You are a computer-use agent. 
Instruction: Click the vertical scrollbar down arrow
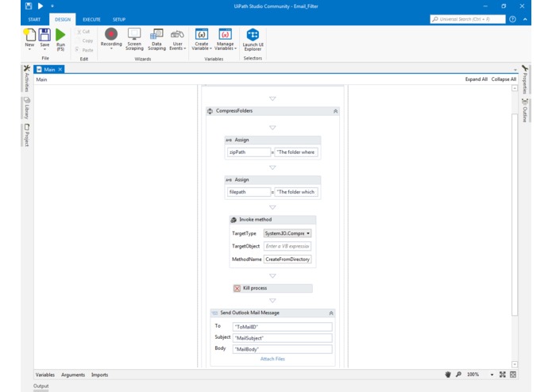515,364
